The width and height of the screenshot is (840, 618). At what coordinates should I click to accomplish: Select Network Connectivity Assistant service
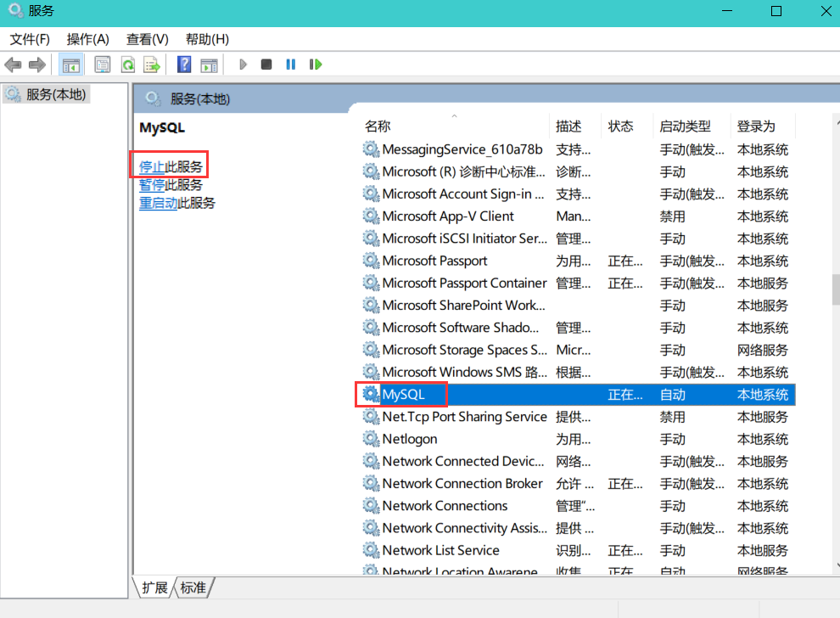coord(578,528)
